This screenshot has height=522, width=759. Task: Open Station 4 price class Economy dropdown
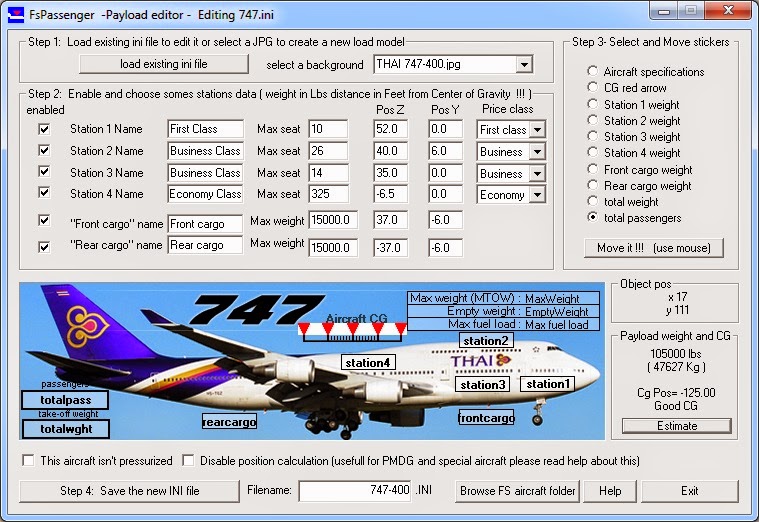pos(537,195)
